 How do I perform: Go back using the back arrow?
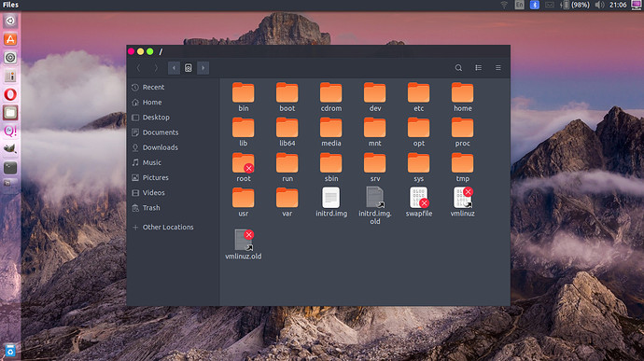point(138,68)
